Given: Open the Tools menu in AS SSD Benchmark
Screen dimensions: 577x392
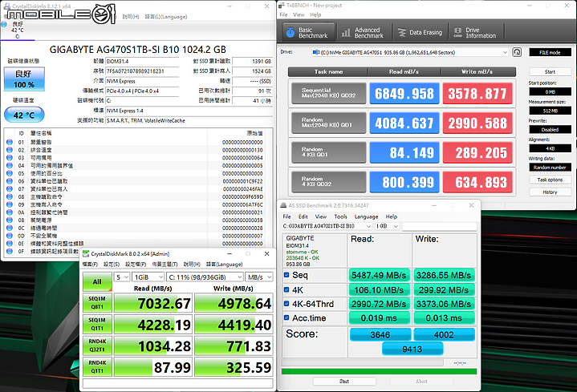Looking at the screenshot, I should point(340,216).
